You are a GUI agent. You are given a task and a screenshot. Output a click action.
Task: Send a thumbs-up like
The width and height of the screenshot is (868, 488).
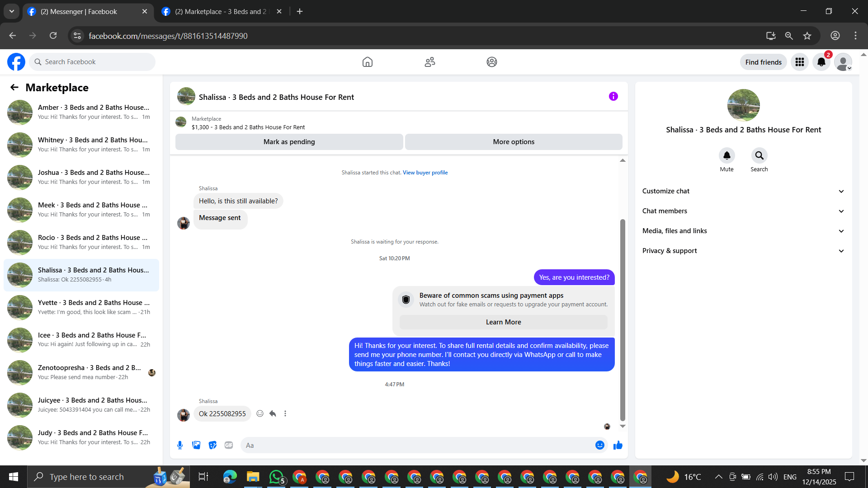pos(618,445)
